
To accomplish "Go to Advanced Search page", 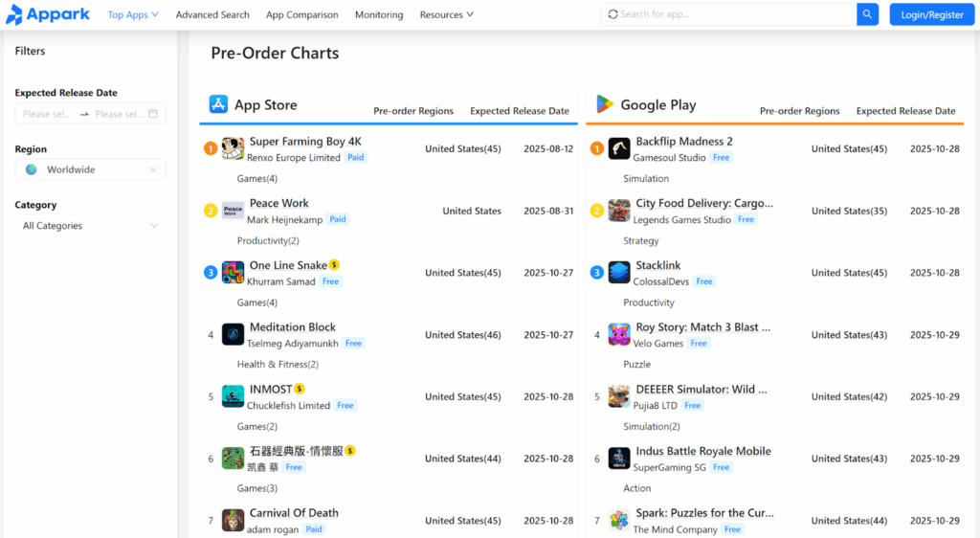I will point(212,14).
